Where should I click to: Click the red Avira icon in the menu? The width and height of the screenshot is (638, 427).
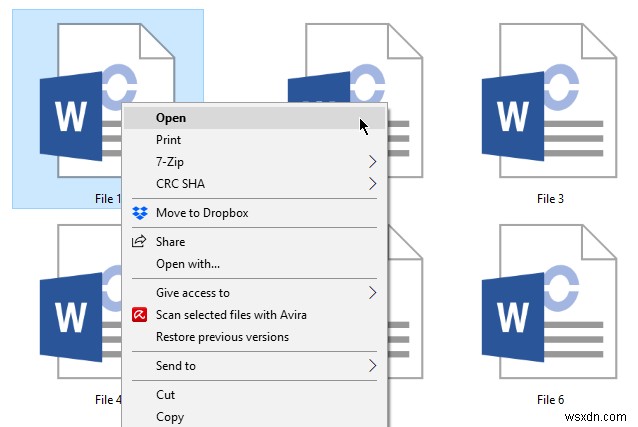point(139,315)
